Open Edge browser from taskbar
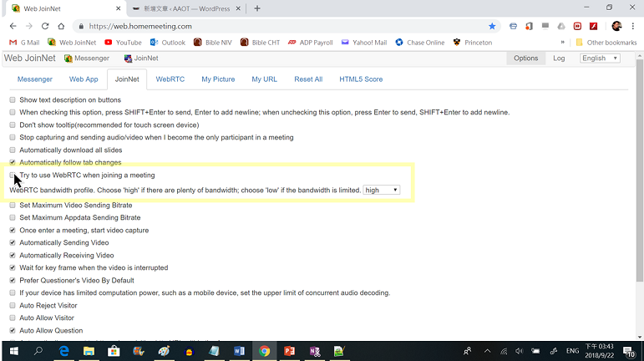The height and width of the screenshot is (361, 644). click(x=63, y=352)
